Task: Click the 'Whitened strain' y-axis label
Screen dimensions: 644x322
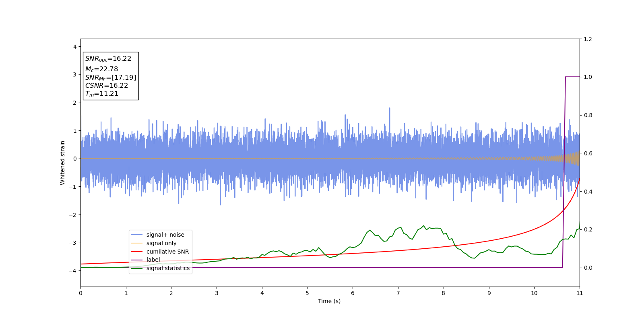Action: click(63, 163)
